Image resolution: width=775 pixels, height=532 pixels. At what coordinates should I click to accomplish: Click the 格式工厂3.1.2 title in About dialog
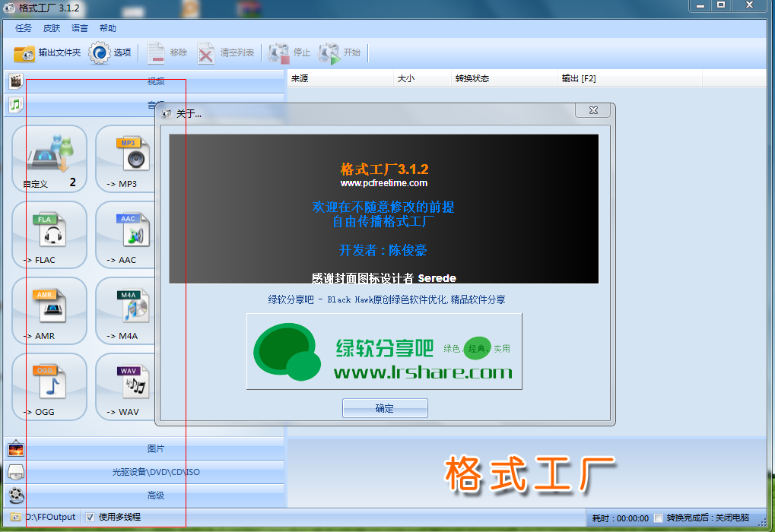click(385, 169)
